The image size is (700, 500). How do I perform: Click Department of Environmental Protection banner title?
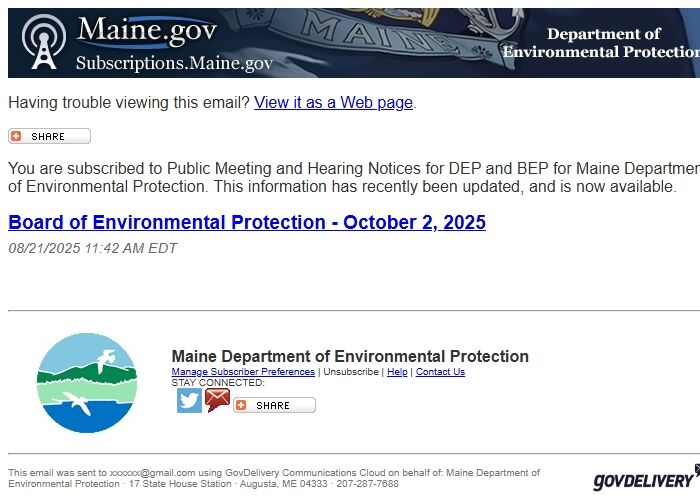(601, 43)
